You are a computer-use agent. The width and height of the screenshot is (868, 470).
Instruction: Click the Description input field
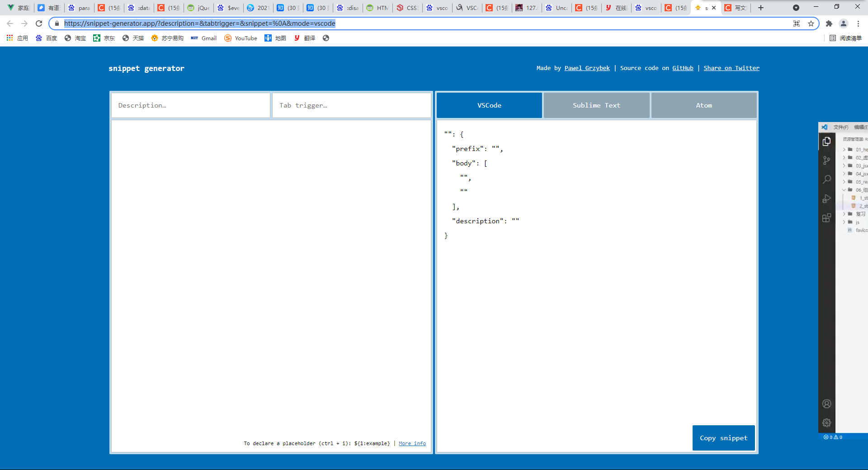coord(190,105)
